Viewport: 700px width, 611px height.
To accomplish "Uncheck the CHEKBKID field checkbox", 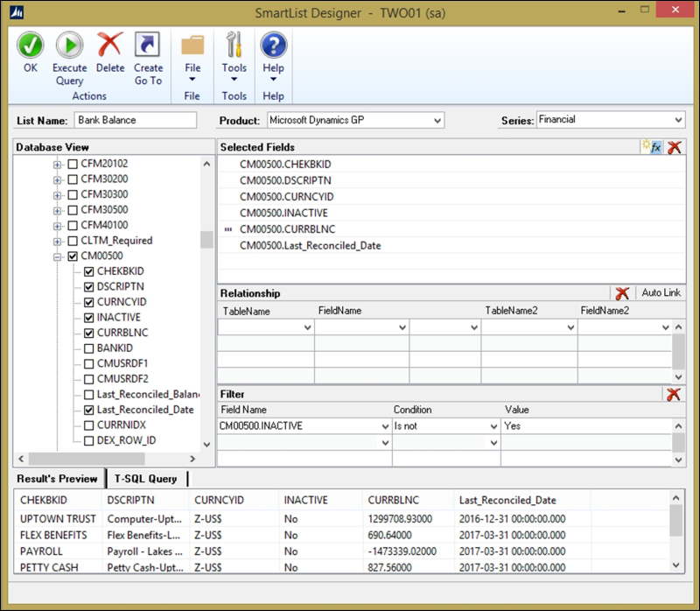I will pos(89,271).
